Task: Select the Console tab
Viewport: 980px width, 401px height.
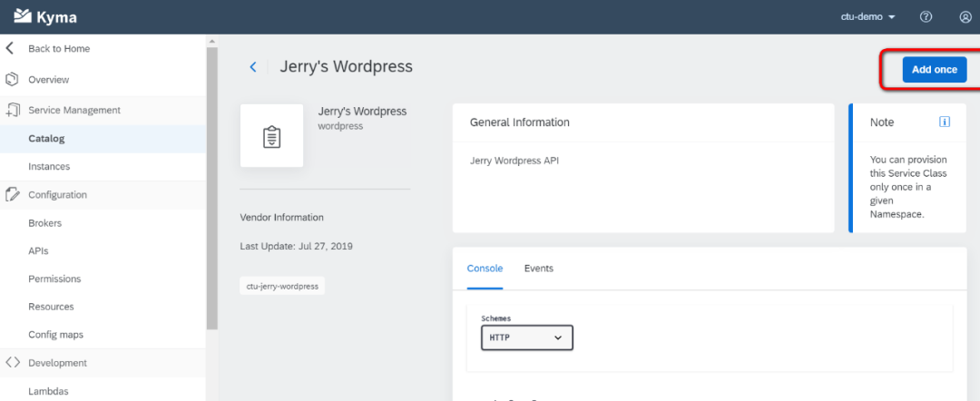Action: pyautogui.click(x=485, y=268)
